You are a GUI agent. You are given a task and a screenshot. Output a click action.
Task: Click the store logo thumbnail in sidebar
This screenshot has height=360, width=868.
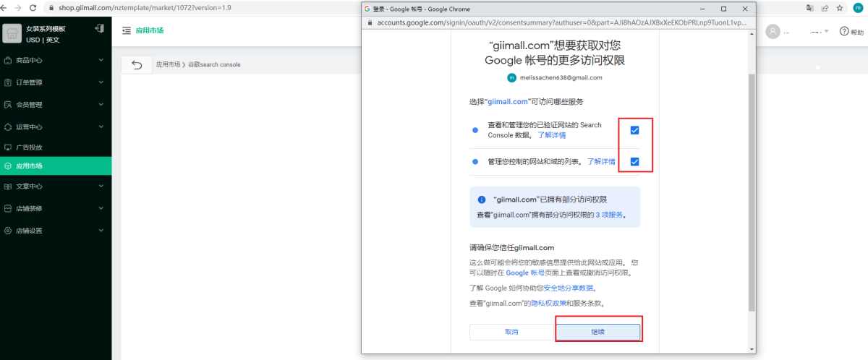[12, 33]
